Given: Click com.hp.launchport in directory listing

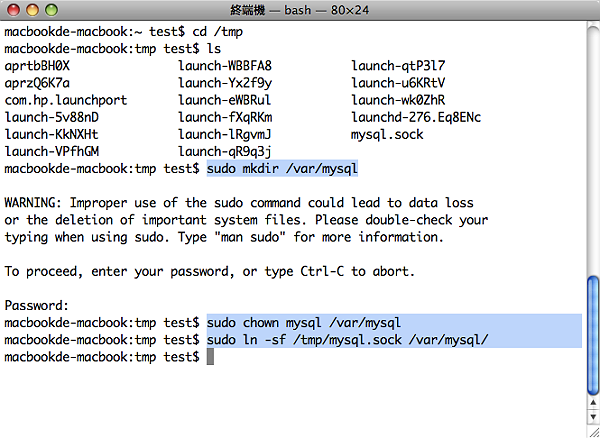Looking at the screenshot, I should (66, 100).
